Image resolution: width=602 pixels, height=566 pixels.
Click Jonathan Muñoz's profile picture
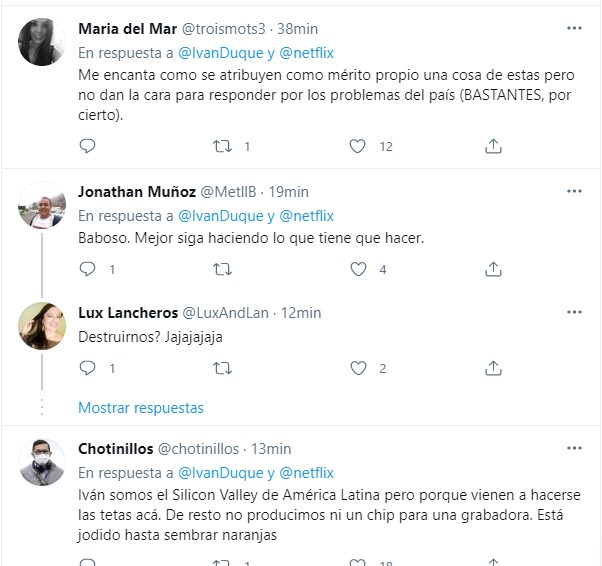point(43,206)
